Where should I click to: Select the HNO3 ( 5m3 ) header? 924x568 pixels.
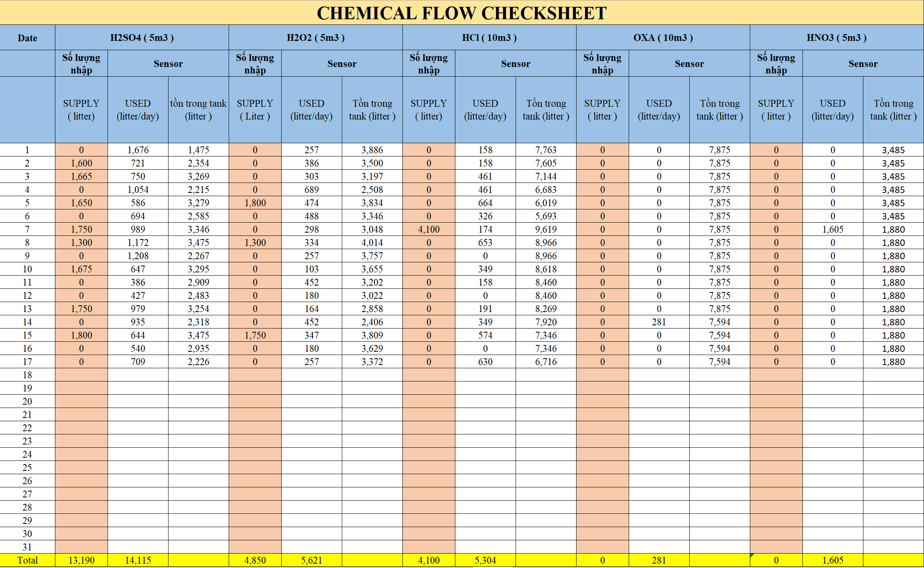point(837,38)
